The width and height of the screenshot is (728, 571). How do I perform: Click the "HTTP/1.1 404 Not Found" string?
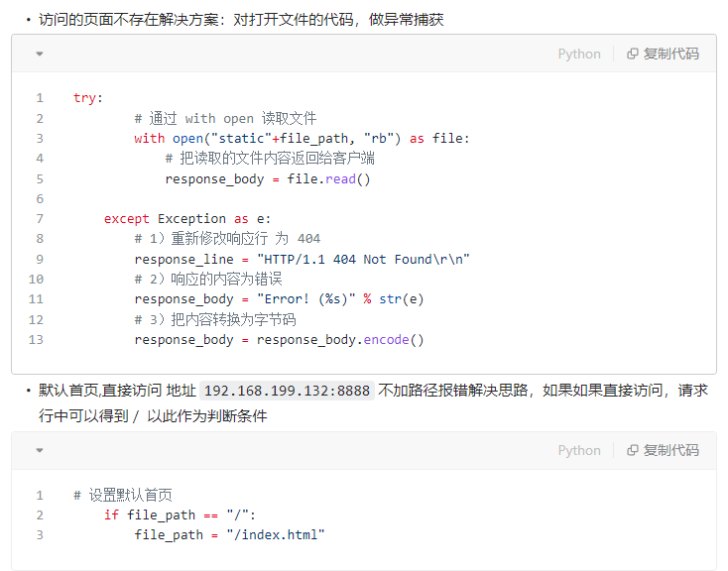[x=363, y=259]
